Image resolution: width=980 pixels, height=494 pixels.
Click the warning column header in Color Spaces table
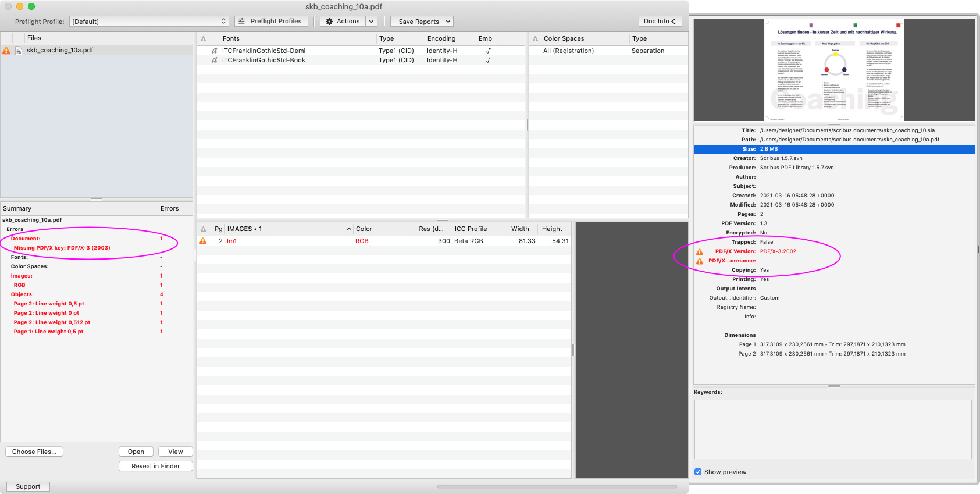535,39
